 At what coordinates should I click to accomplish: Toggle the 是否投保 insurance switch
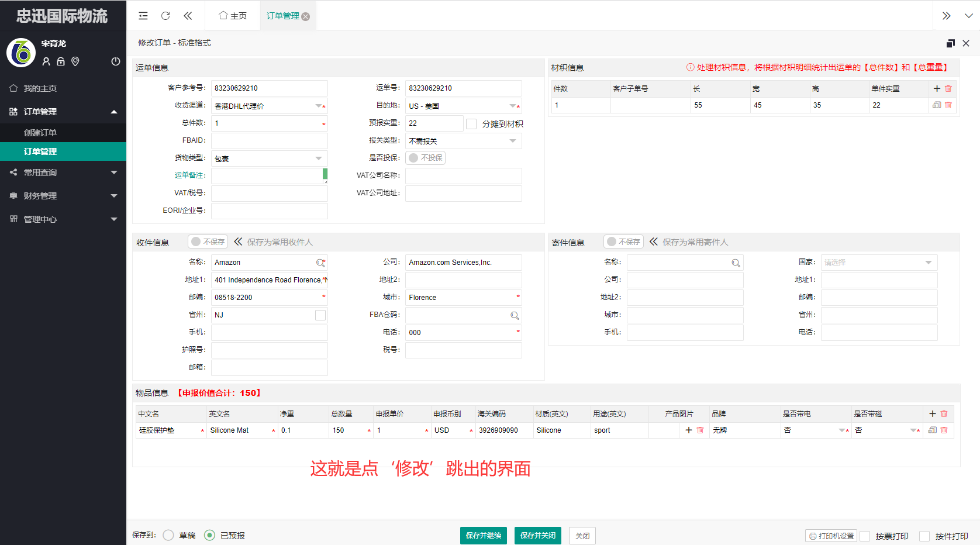[x=425, y=158]
